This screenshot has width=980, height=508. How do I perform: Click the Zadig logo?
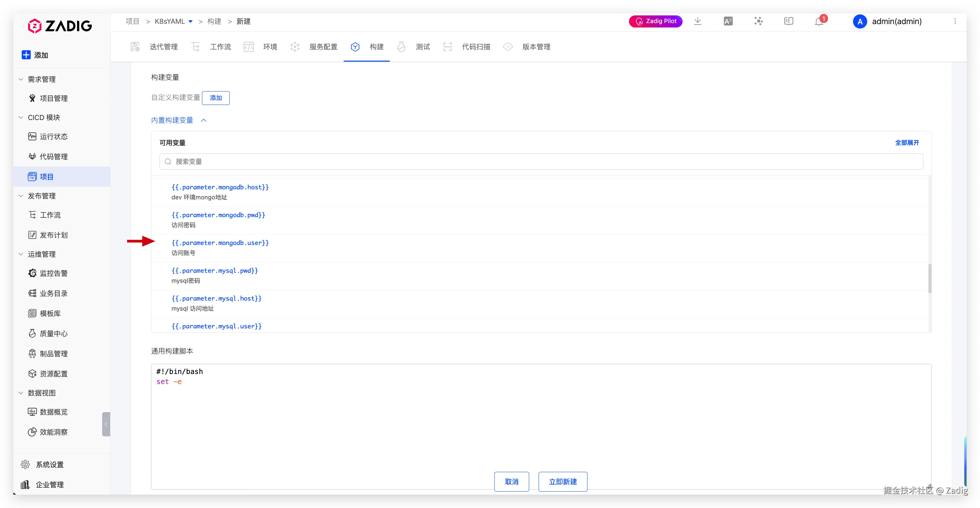60,26
